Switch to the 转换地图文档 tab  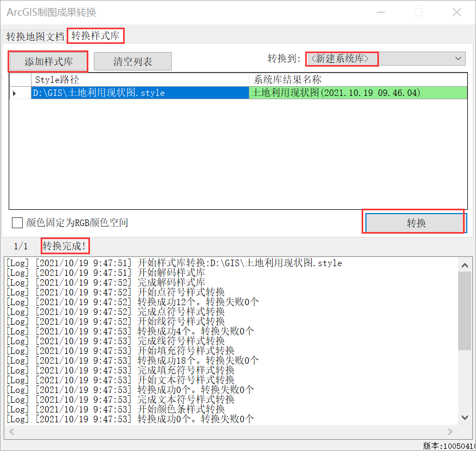point(35,36)
